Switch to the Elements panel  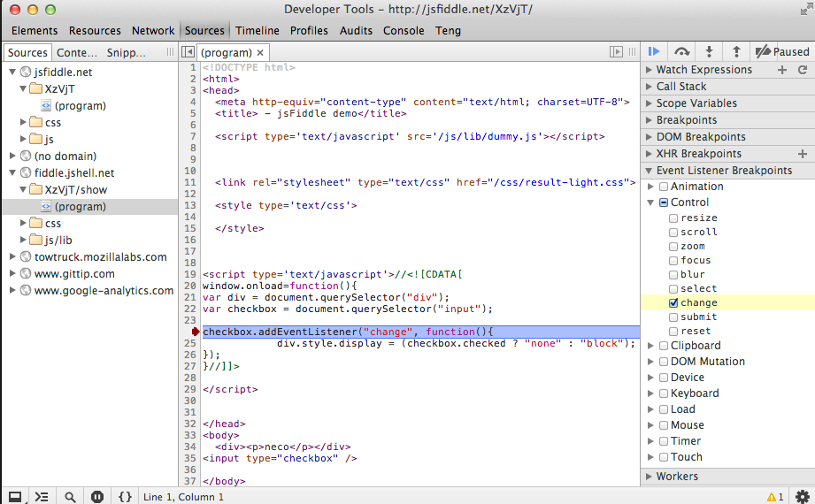35,31
